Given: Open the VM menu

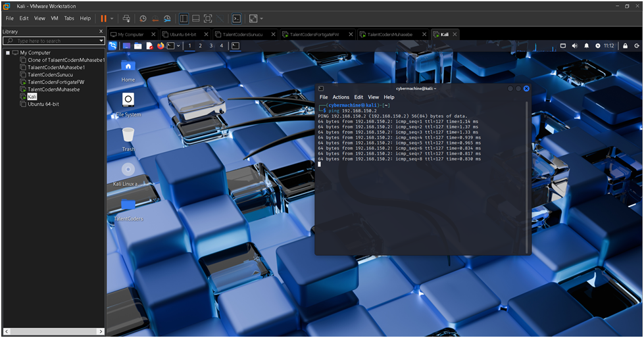Looking at the screenshot, I should pyautogui.click(x=55, y=18).
